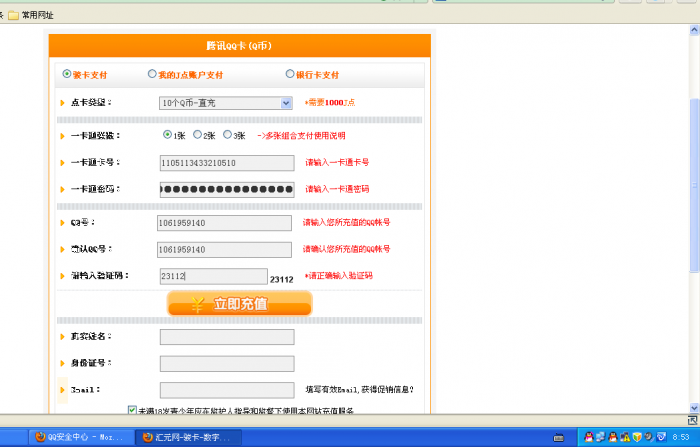
Task: Focus the 一卡通密码 password field
Action: tap(227, 189)
